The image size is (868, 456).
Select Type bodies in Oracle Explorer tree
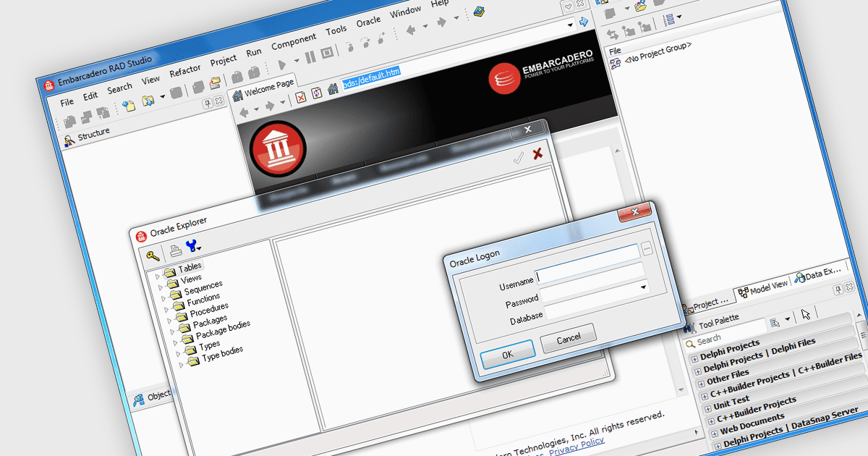[x=222, y=352]
